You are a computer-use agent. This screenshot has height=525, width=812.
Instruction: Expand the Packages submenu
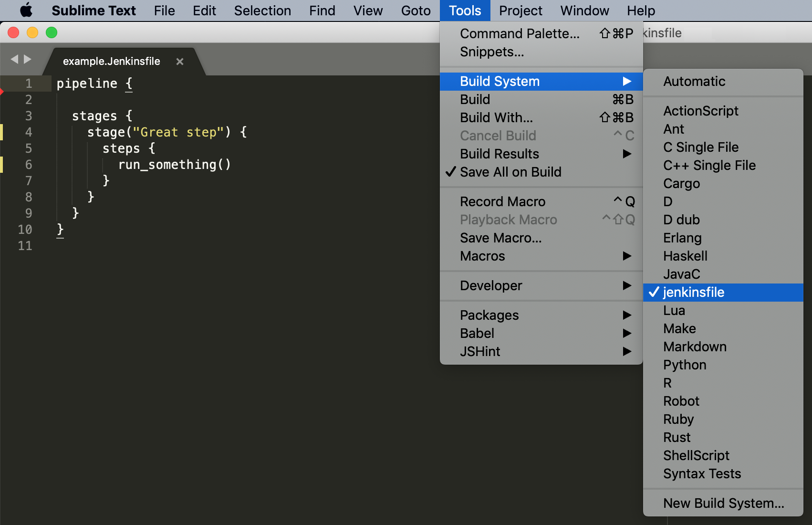click(x=541, y=315)
